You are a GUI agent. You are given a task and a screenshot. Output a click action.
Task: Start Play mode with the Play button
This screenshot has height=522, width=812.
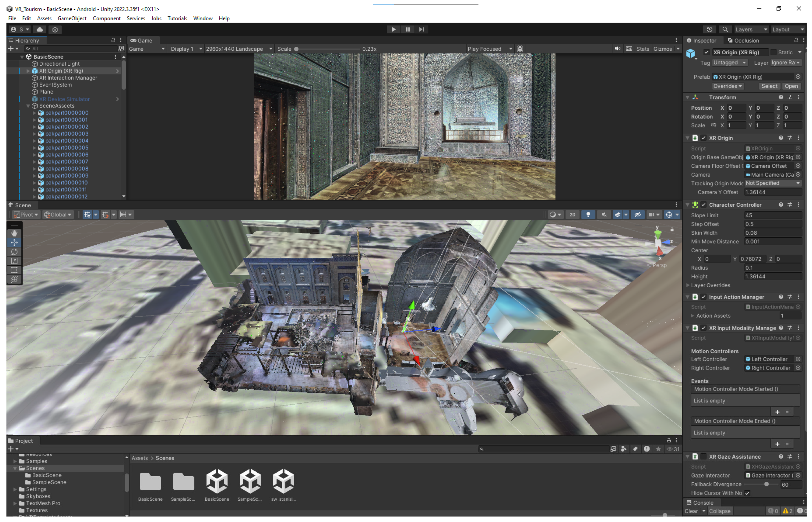393,30
